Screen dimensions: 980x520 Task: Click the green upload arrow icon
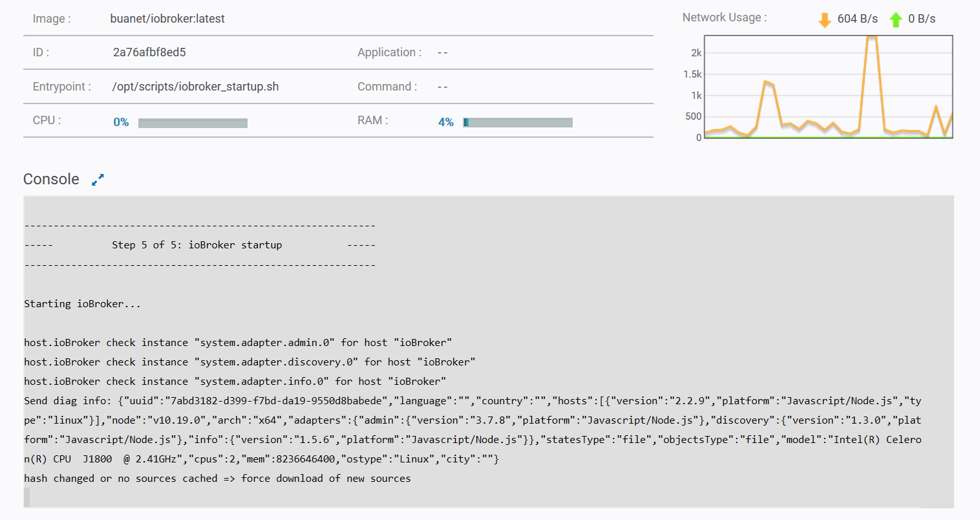click(895, 20)
